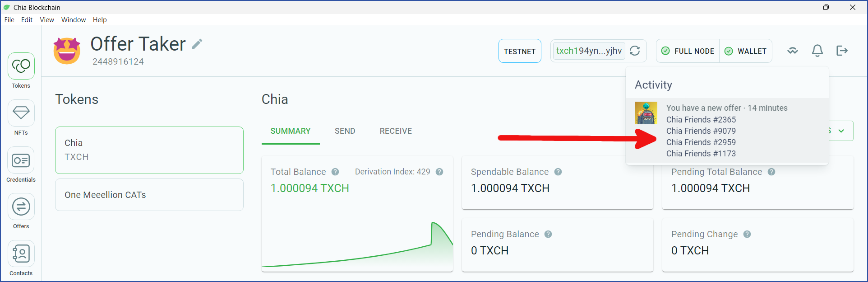Open the Contacts sidebar icon
Viewport: 868px width, 282px height.
(x=21, y=254)
